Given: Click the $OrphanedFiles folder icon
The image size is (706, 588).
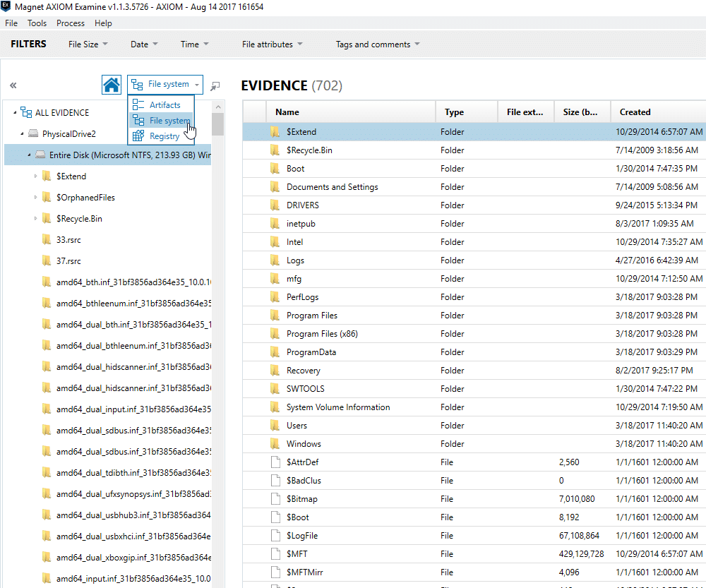Looking at the screenshot, I should click(47, 197).
